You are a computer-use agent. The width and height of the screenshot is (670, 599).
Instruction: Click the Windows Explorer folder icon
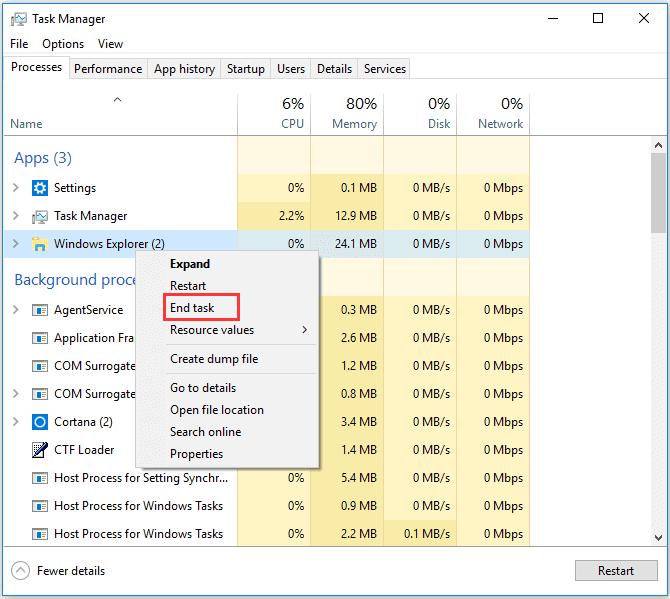pos(40,244)
